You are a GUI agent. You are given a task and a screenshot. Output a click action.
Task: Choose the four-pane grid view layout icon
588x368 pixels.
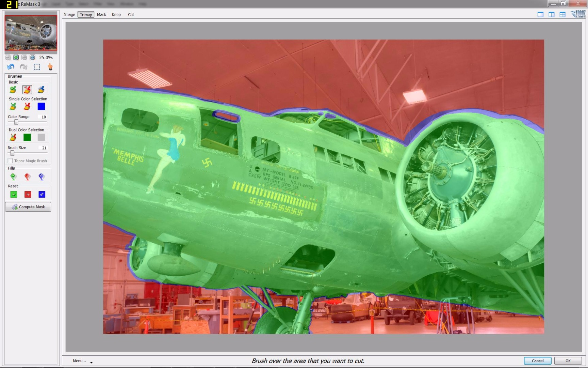(562, 14)
